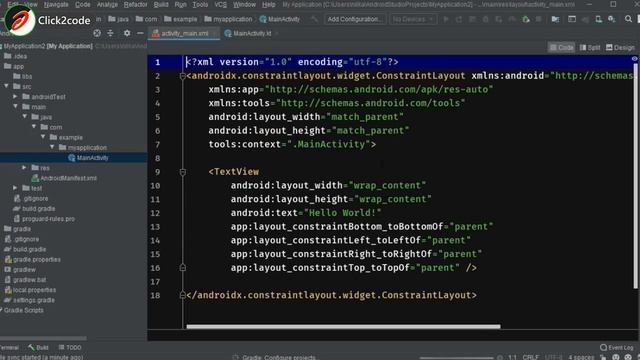The image size is (640, 360).
Task: Select local.properties in the project tree
Action: (x=34, y=290)
